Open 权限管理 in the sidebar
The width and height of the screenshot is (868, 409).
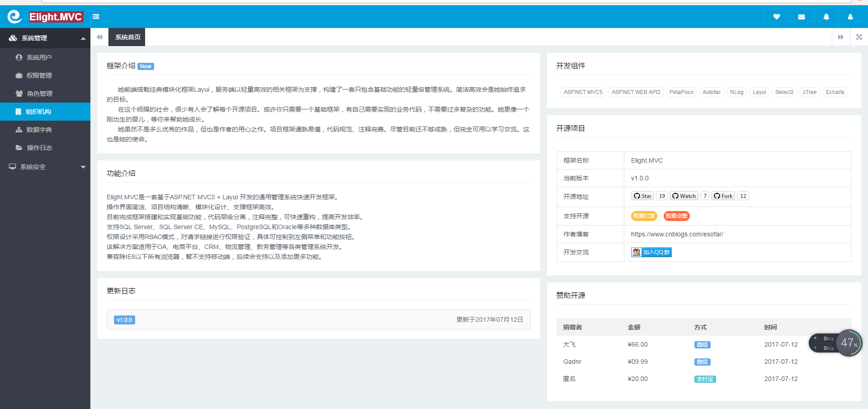pyautogui.click(x=45, y=75)
